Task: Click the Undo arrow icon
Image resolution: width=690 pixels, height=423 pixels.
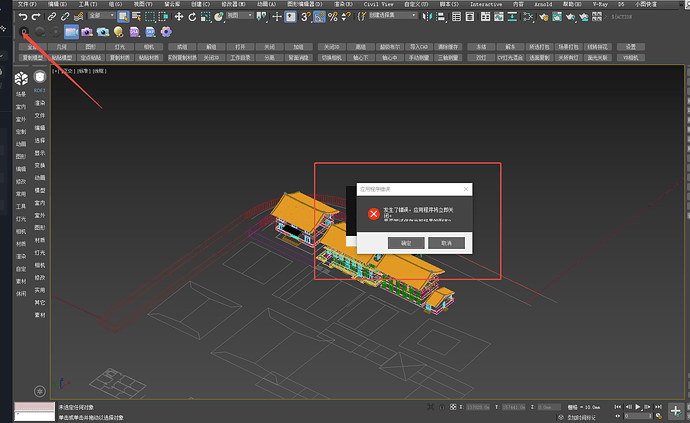Action: pos(22,17)
